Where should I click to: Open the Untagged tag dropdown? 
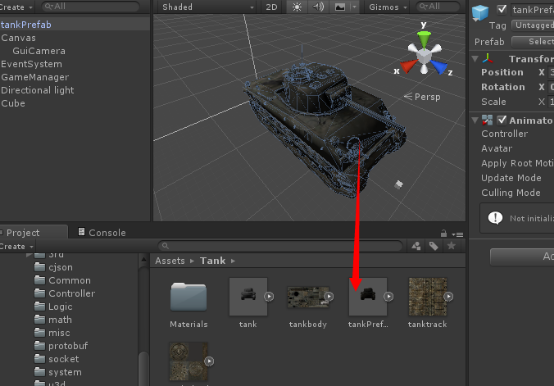coord(532,25)
